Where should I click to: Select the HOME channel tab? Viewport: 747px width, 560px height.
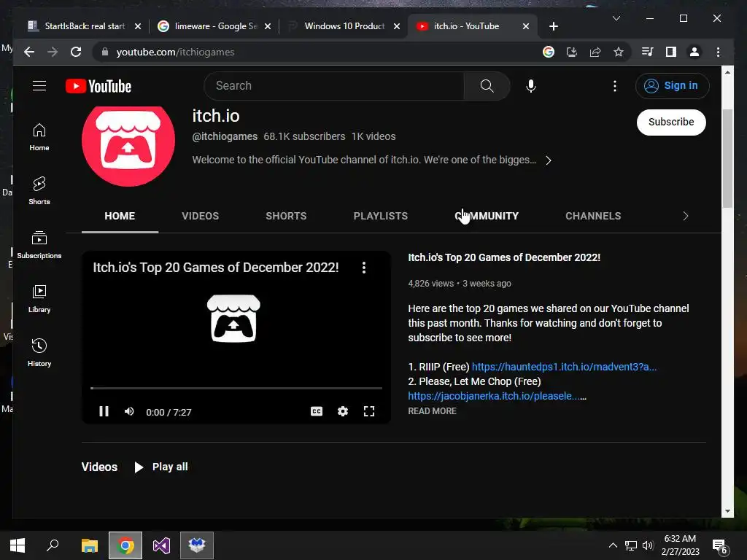(x=120, y=216)
